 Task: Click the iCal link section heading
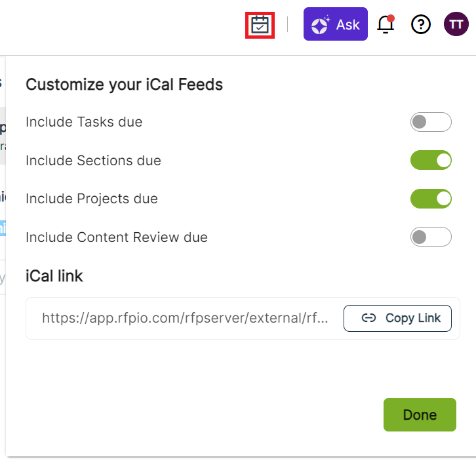[x=54, y=276]
